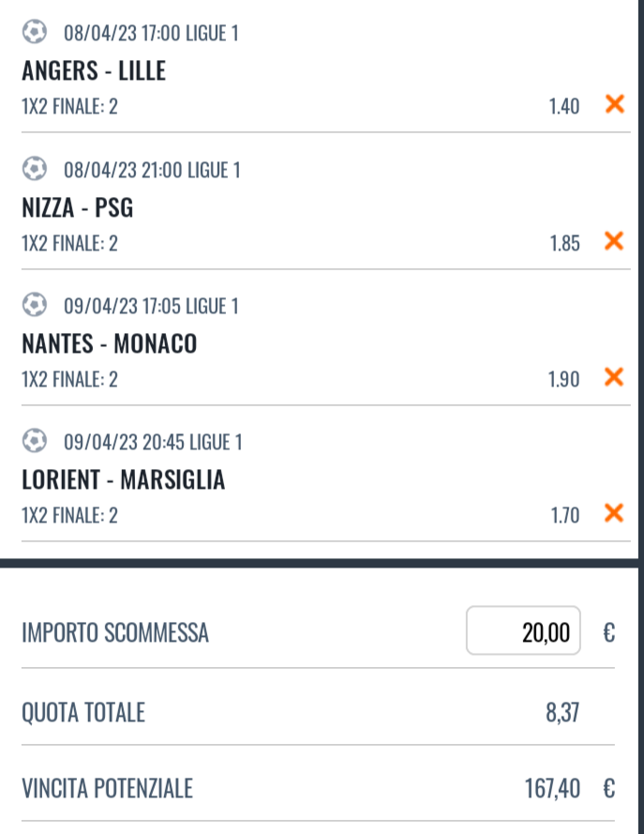644x834 pixels.
Task: Open the Angers - Lille match
Action: point(94,70)
